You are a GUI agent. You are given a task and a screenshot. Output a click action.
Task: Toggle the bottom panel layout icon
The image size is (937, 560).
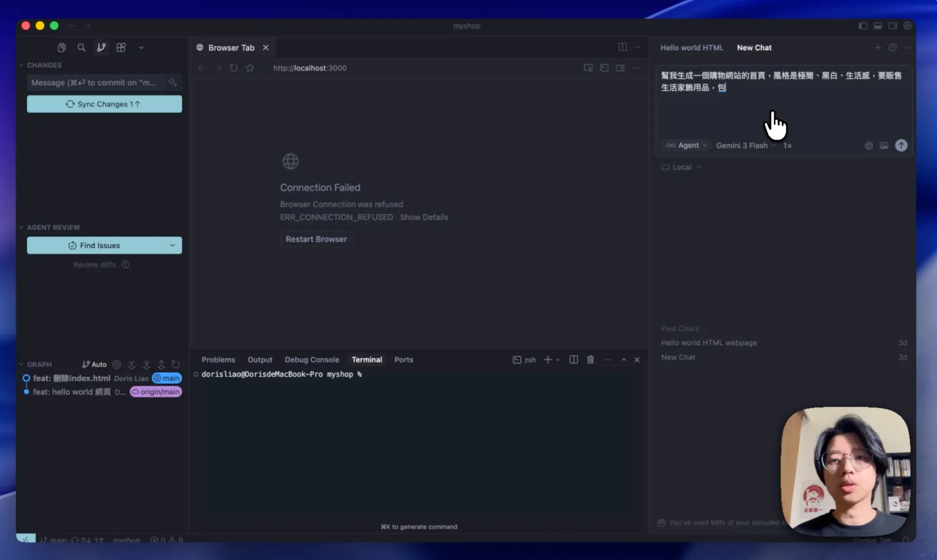click(x=877, y=25)
